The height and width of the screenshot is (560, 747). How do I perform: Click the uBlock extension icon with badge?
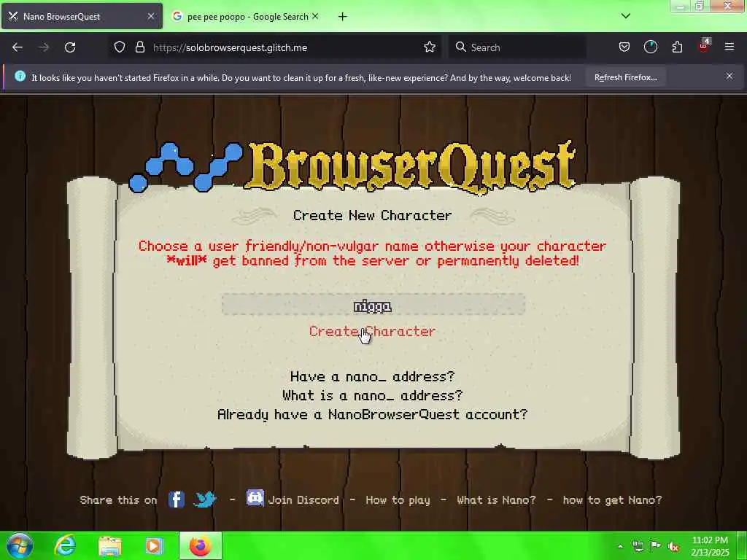point(704,46)
